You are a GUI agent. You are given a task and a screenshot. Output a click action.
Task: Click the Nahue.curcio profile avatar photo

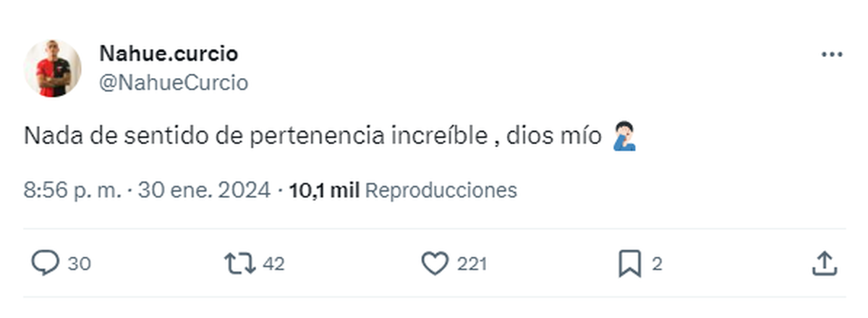[53, 69]
